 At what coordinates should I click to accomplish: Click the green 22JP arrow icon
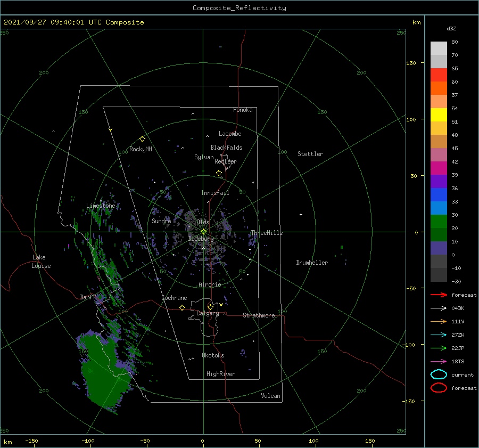click(439, 348)
